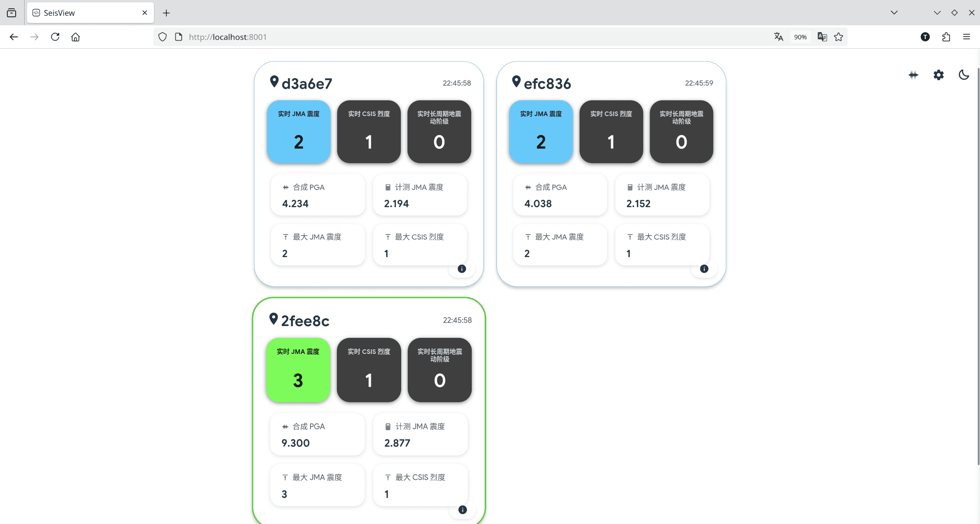Bookmark this page with the star
The image size is (980, 524).
coord(838,37)
